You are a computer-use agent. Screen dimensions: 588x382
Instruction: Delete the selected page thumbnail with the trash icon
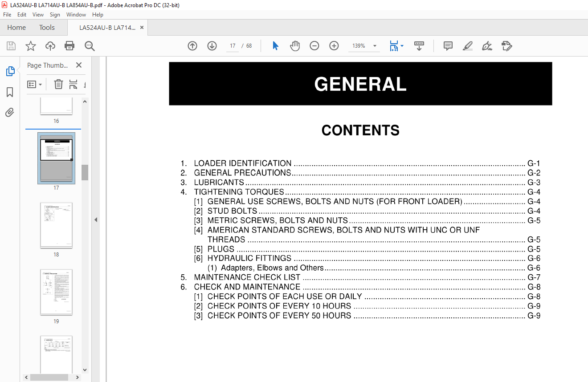click(x=58, y=84)
